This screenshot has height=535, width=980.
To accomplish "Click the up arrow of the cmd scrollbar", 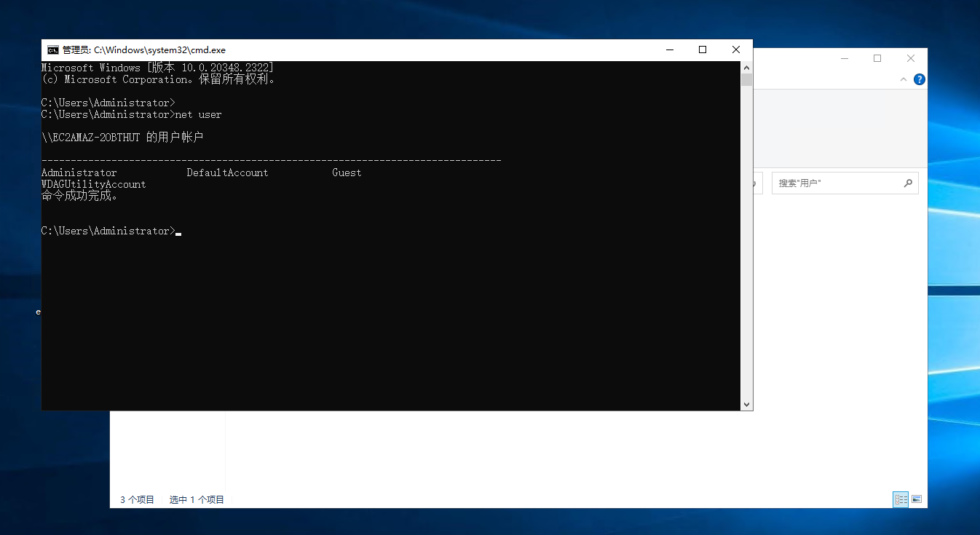I will click(x=746, y=67).
